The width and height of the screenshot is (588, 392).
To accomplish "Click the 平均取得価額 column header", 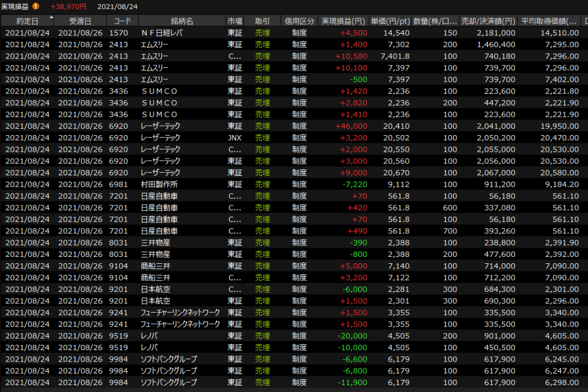I will (x=550, y=21).
